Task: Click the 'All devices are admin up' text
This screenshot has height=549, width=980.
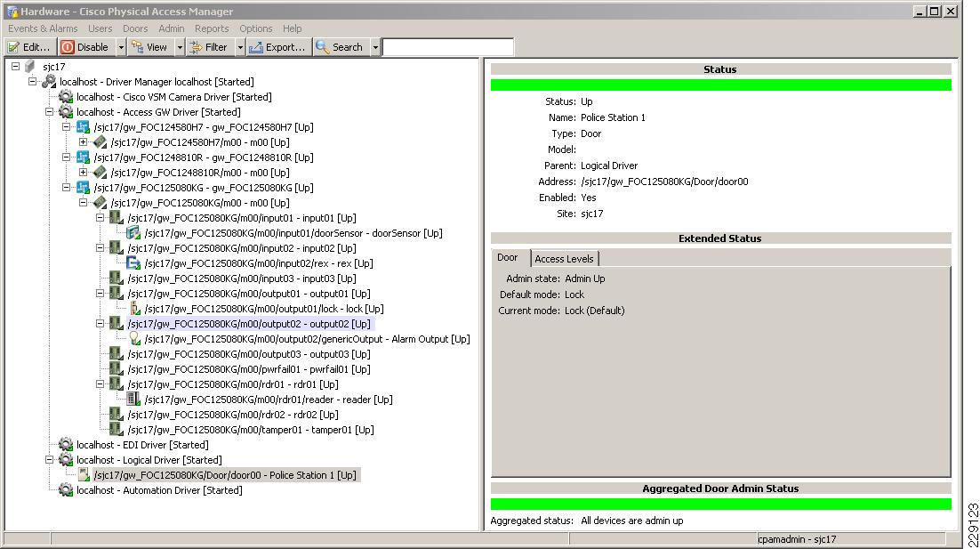Action: tap(632, 521)
